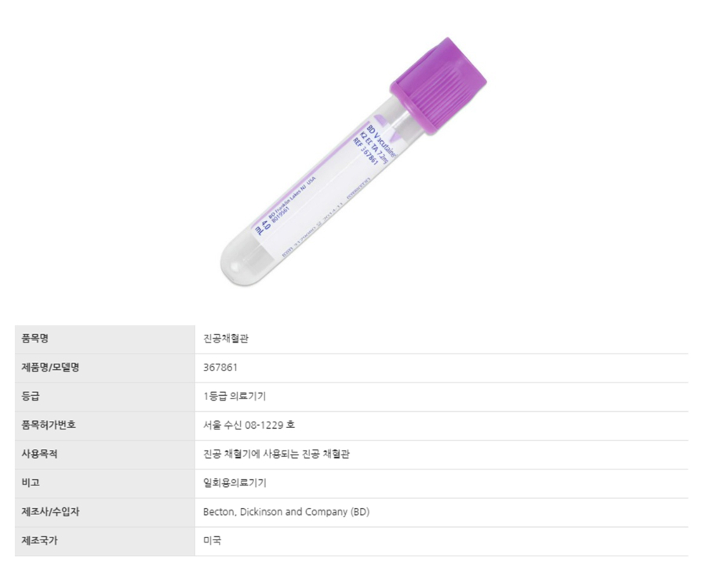Click the 품목허가번호 row header

tap(49, 425)
